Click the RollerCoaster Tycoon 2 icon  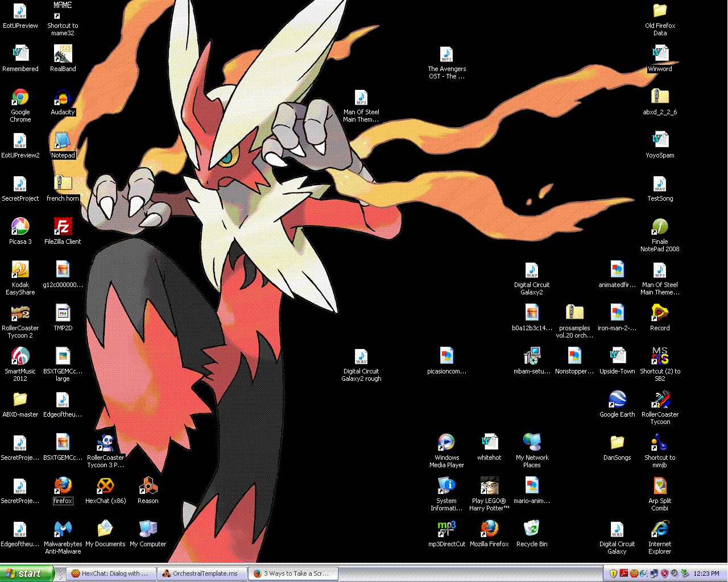pyautogui.click(x=20, y=314)
